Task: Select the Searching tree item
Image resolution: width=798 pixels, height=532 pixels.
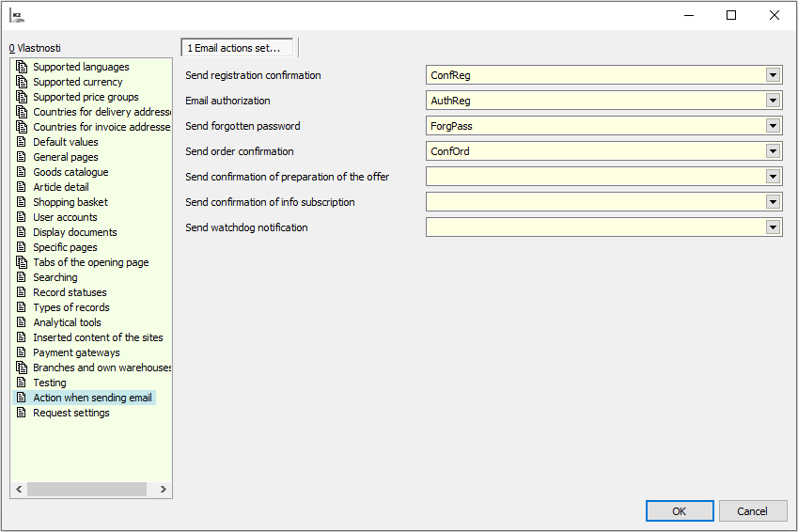Action: pos(55,277)
